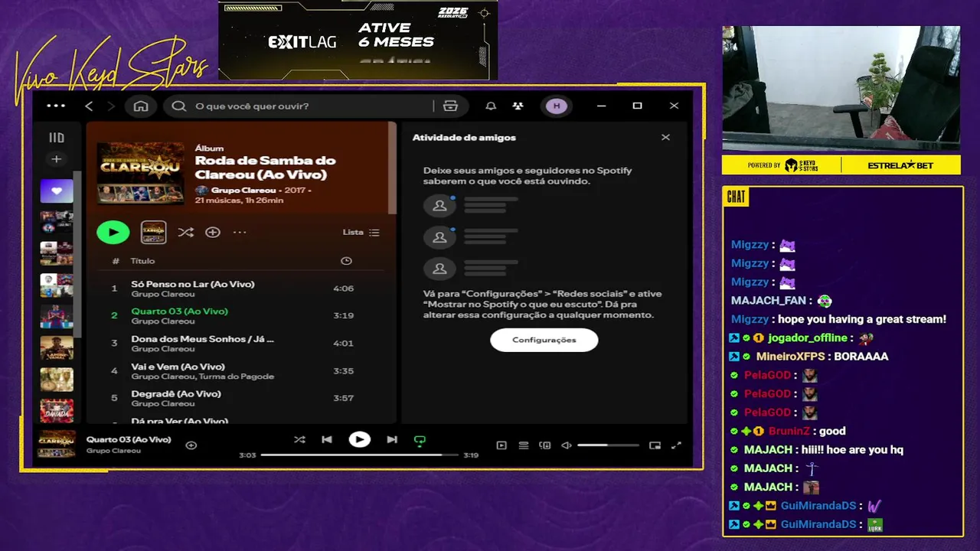Image resolution: width=980 pixels, height=551 pixels.
Task: Click the Clareou album cover art
Action: (x=141, y=173)
